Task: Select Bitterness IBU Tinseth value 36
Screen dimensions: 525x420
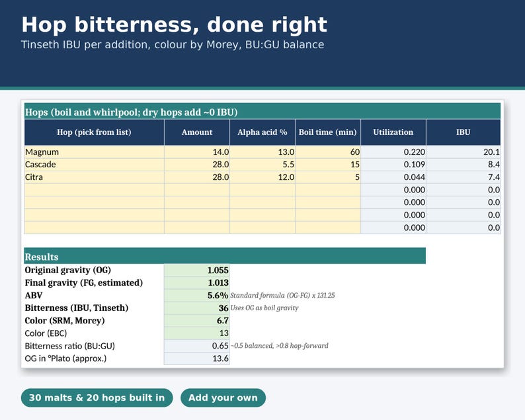Action: (197, 308)
